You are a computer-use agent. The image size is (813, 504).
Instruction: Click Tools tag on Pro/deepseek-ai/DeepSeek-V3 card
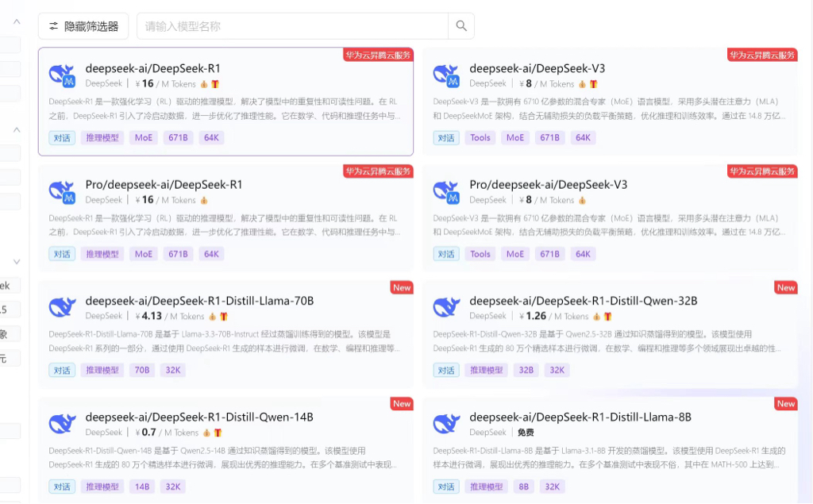480,254
